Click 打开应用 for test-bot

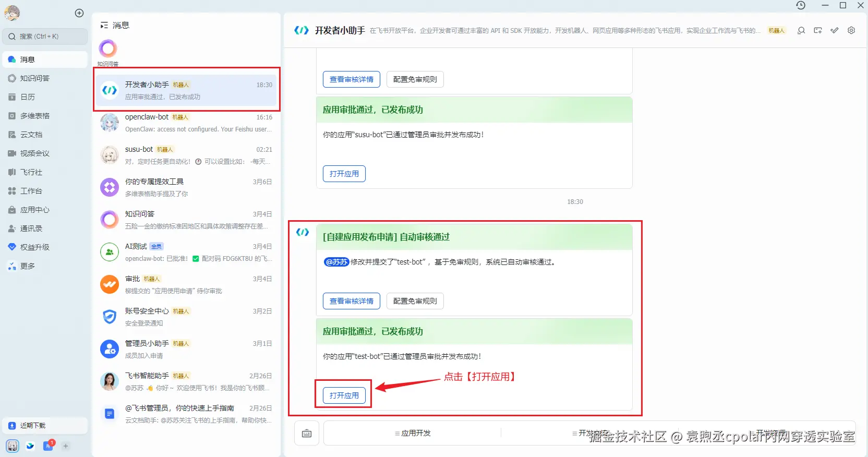click(x=344, y=395)
